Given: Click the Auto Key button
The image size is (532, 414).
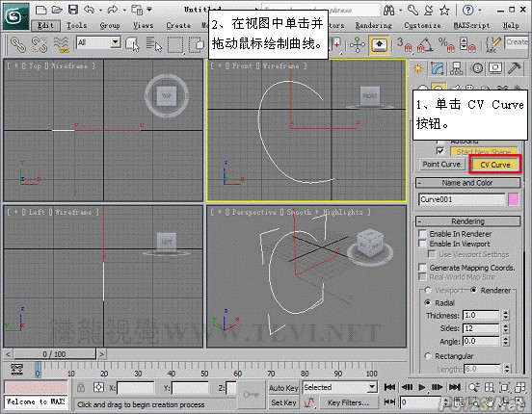Looking at the screenshot, I should [x=283, y=388].
